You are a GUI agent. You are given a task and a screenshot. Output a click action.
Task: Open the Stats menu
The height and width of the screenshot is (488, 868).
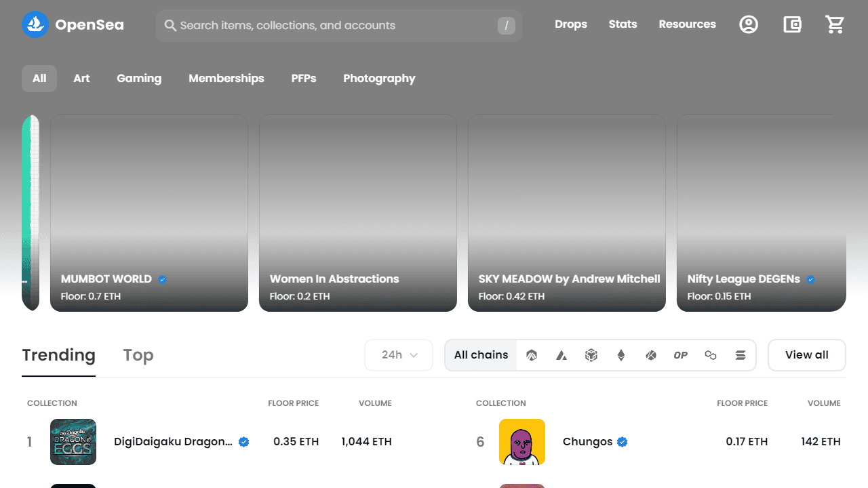pos(623,24)
